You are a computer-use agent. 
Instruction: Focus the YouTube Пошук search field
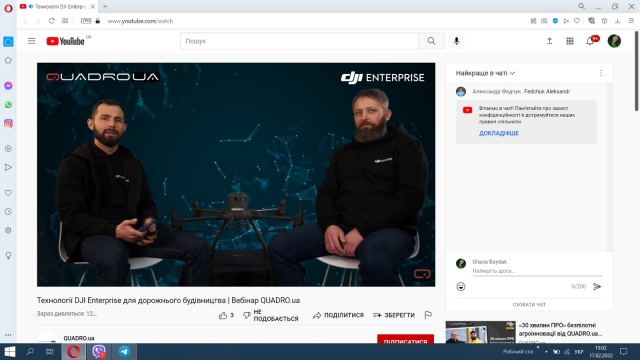pyautogui.click(x=299, y=41)
